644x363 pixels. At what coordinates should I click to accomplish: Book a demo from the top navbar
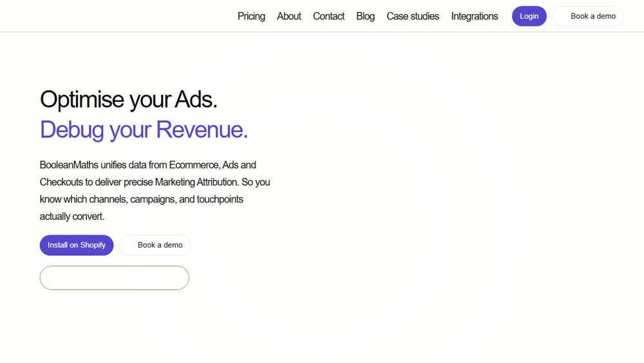588,16
